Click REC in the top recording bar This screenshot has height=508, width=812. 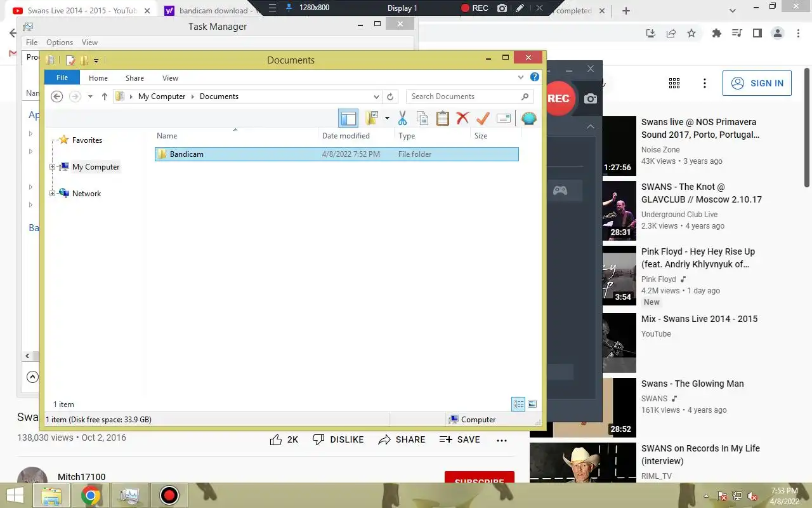[475, 8]
